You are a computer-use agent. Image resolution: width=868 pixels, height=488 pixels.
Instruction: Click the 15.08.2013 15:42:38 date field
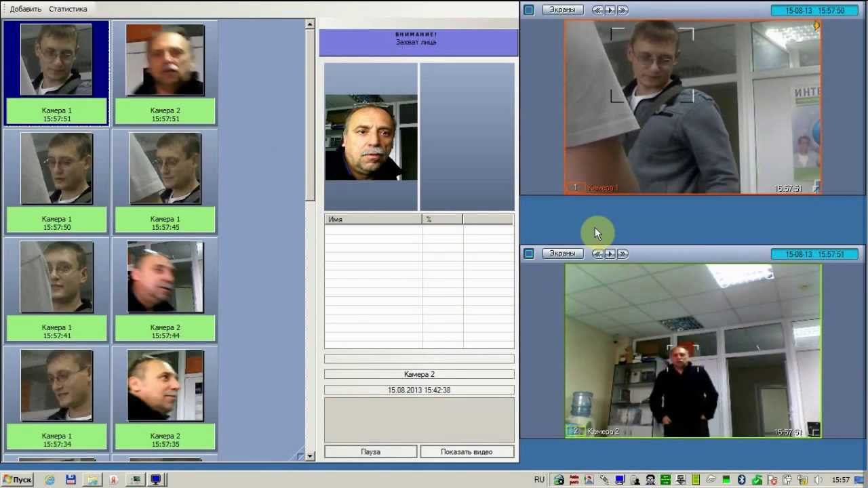419,390
